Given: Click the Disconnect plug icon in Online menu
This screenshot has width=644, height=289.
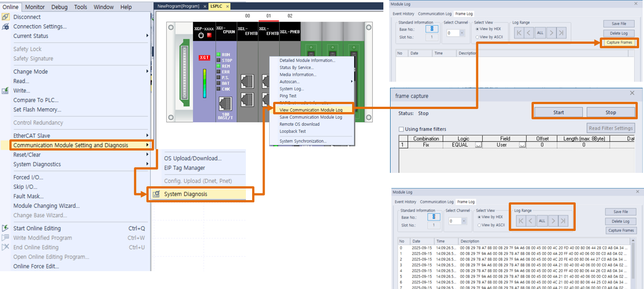Looking at the screenshot, I should (5, 17).
